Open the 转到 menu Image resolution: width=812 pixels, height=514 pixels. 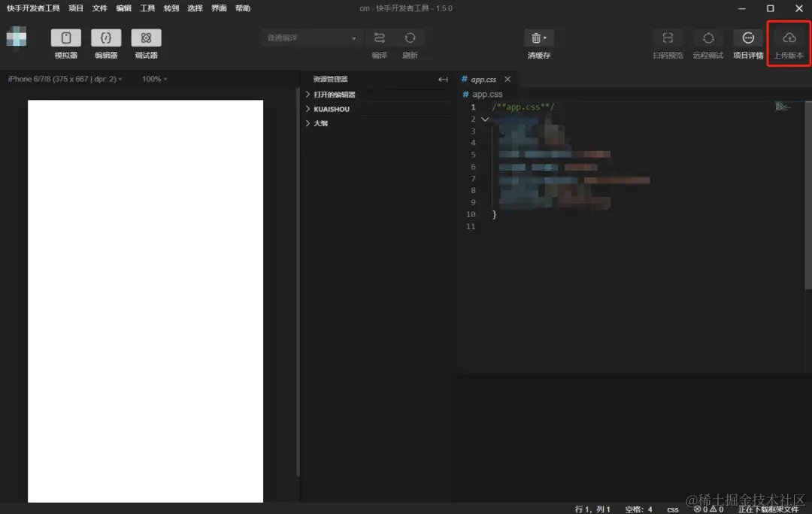pos(171,8)
